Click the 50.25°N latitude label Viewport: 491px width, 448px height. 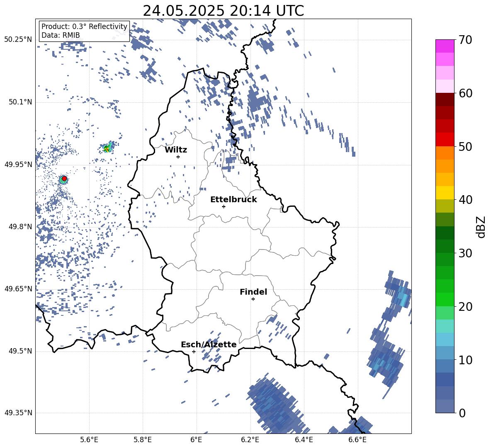(18, 40)
